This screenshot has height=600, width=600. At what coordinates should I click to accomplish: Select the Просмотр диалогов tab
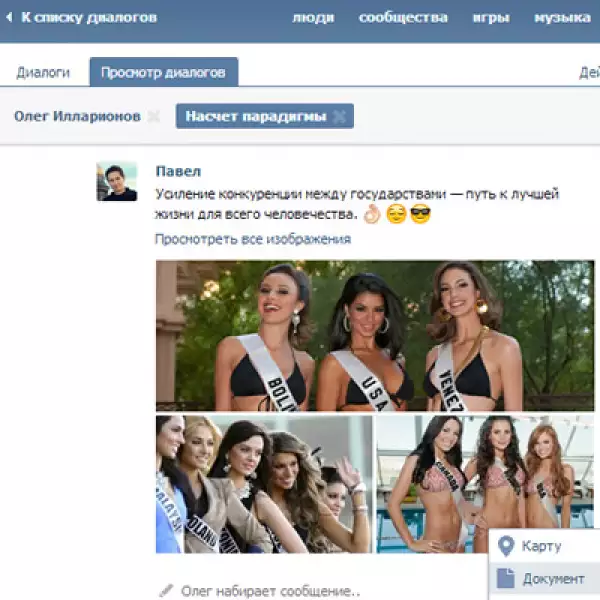(163, 73)
